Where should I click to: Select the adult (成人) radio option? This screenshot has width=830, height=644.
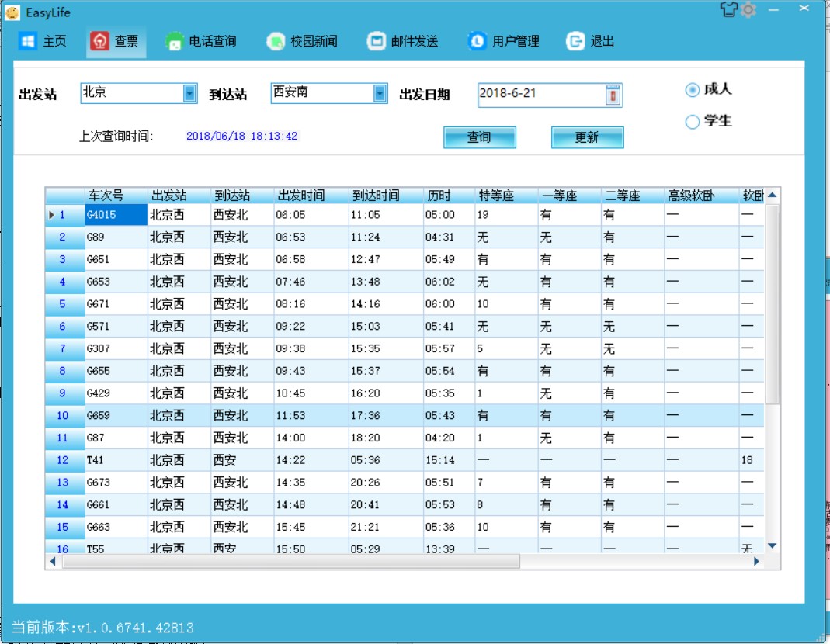(692, 91)
